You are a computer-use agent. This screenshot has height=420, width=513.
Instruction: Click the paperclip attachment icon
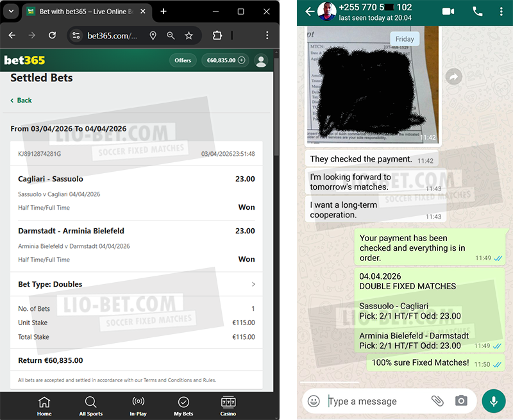pos(437,401)
